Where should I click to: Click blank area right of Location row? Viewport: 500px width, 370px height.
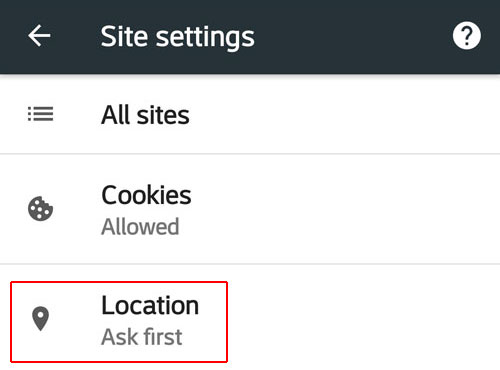click(363, 317)
